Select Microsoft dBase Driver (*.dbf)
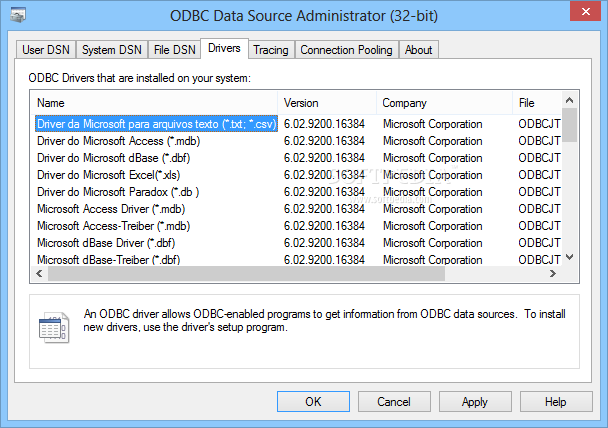 (106, 243)
